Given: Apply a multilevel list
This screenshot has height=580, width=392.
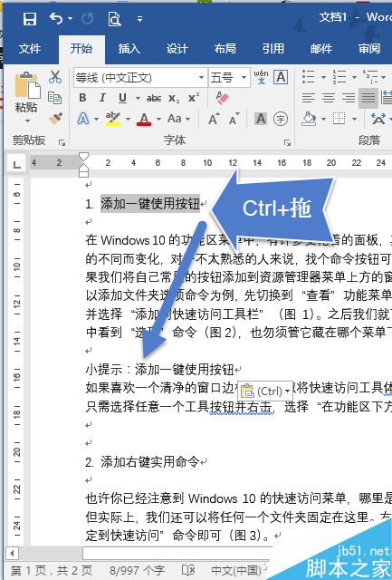Looking at the screenshot, I should click(370, 77).
